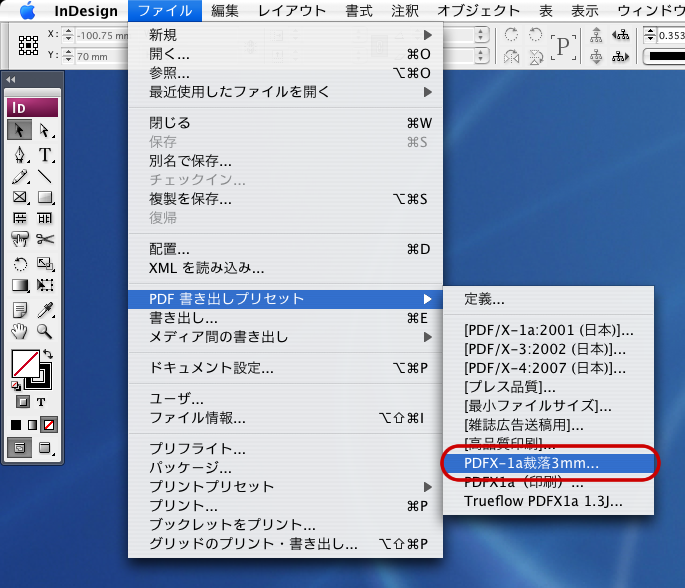Select the Hand tool
685x588 pixels.
[19, 332]
